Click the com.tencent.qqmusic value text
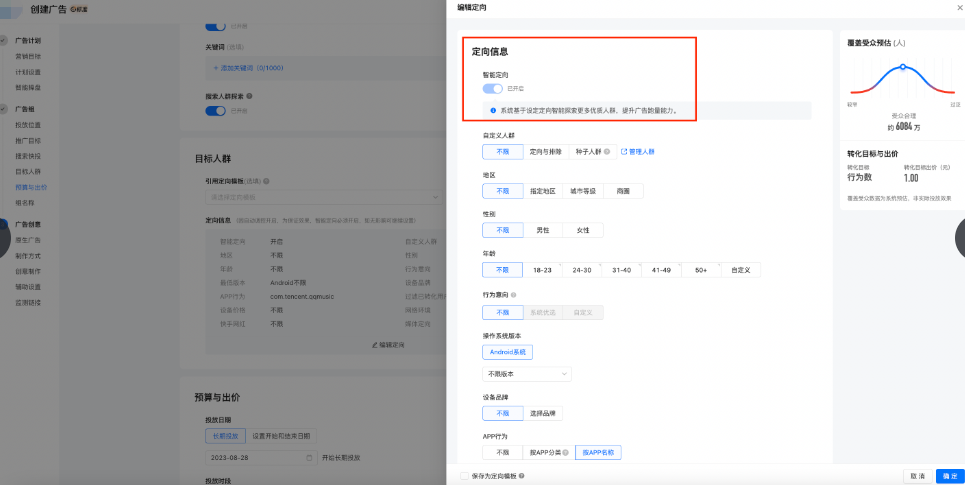 [x=302, y=297]
